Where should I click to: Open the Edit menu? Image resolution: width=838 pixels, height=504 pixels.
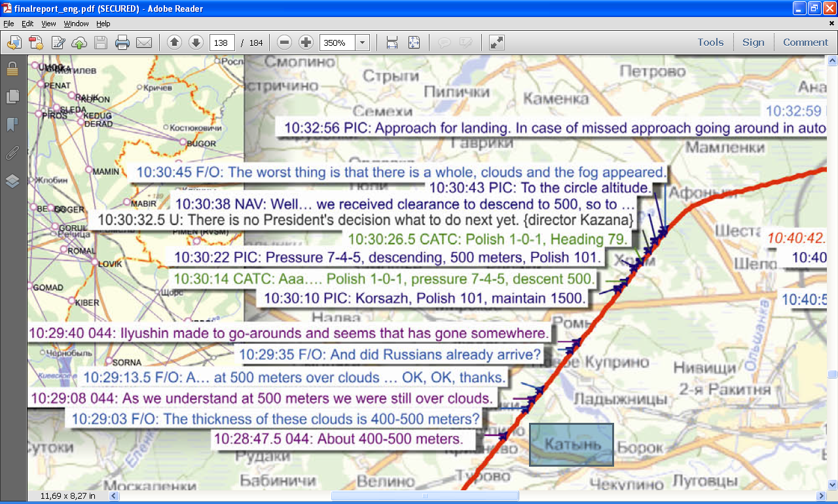tap(27, 24)
